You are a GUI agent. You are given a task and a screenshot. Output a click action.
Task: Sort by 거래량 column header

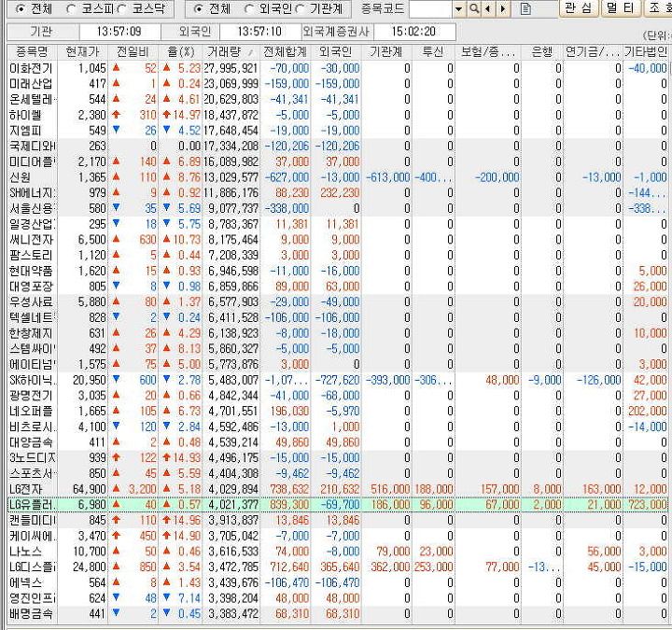(x=231, y=52)
